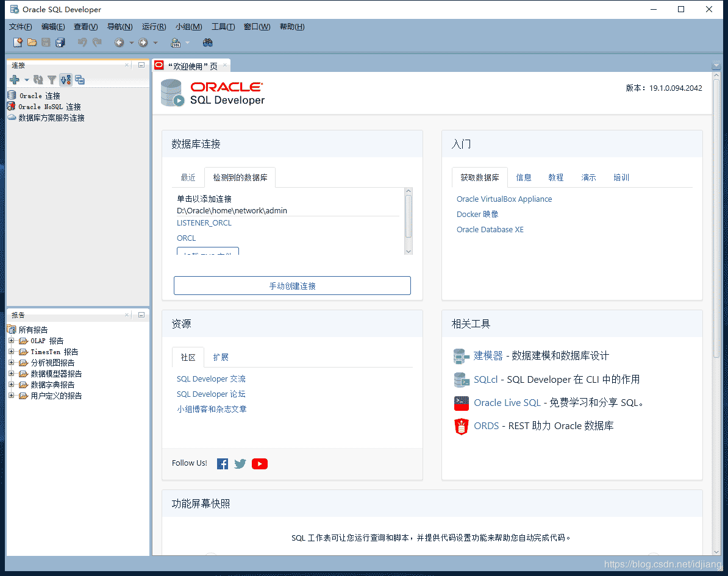
Task: Click the 手动创建连接 button
Action: (292, 286)
